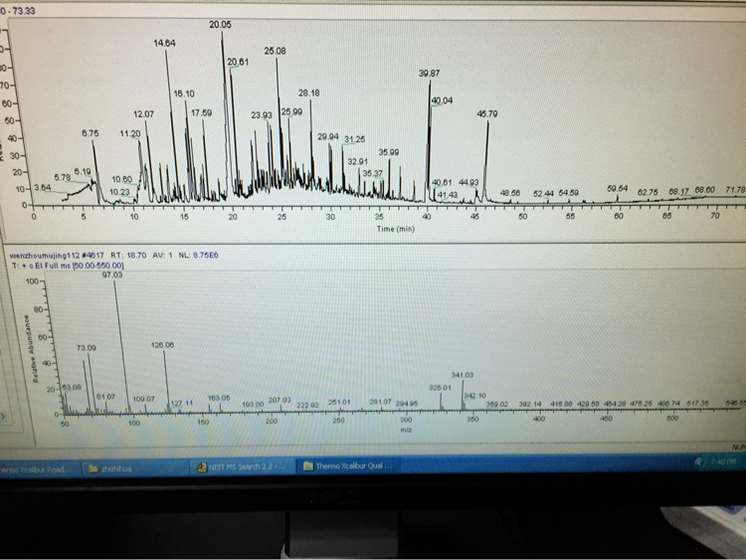746x560 pixels.
Task: Click the m/z axis label
Action: tap(406, 430)
